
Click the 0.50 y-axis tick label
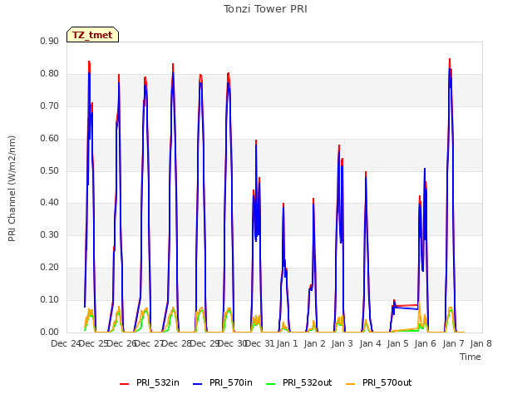[x=50, y=170]
